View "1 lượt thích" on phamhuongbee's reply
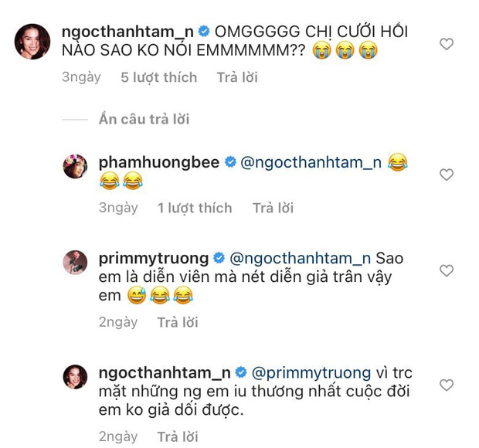The height and width of the screenshot is (448, 479). [194, 208]
